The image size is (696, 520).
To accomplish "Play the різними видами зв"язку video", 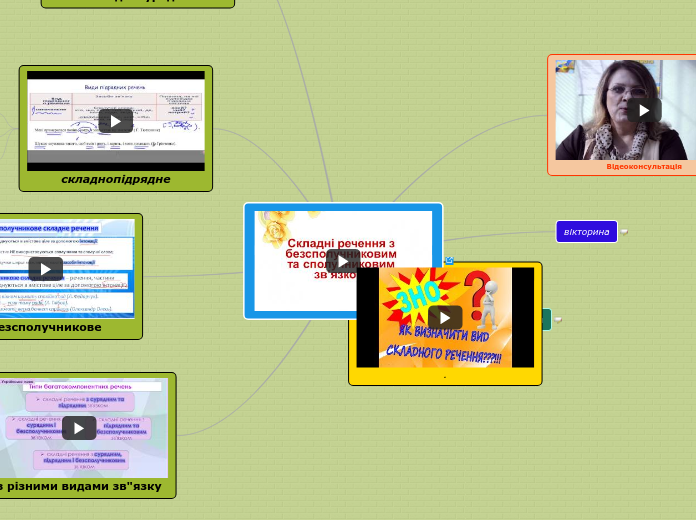I will click(x=79, y=428).
